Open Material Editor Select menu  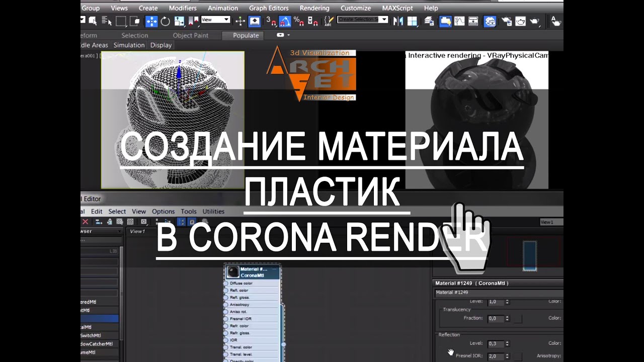point(117,212)
